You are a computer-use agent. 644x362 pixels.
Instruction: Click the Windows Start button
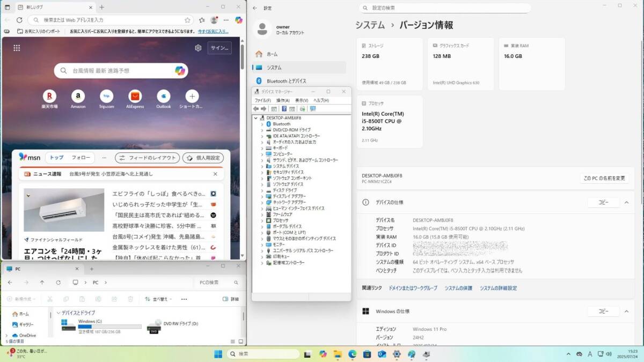tap(218, 354)
